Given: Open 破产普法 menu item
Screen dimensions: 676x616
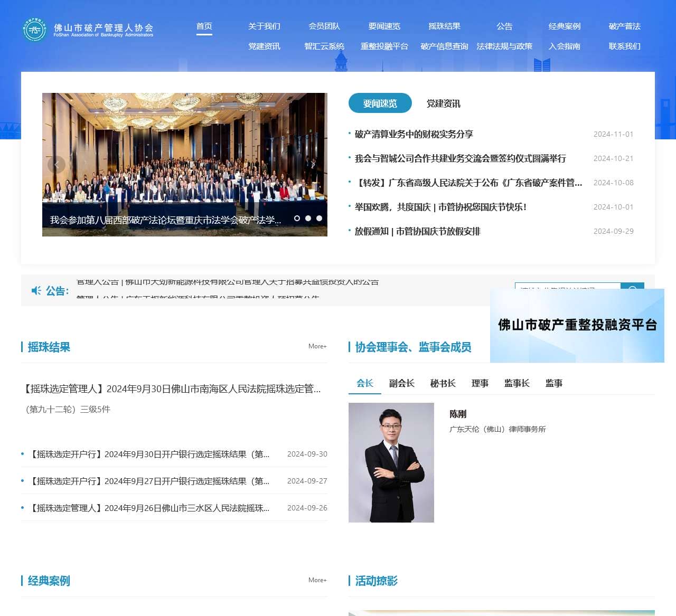Looking at the screenshot, I should (x=624, y=26).
